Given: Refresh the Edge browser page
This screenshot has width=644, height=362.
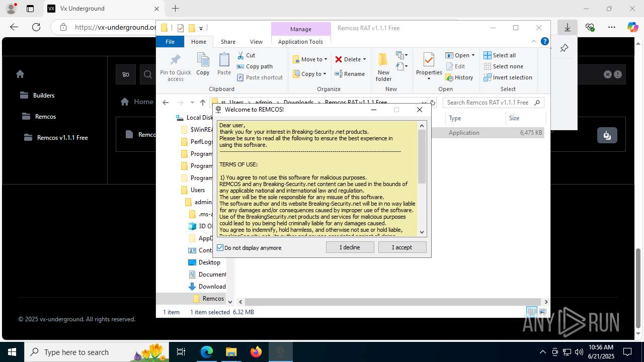Looking at the screenshot, I should coord(36,27).
